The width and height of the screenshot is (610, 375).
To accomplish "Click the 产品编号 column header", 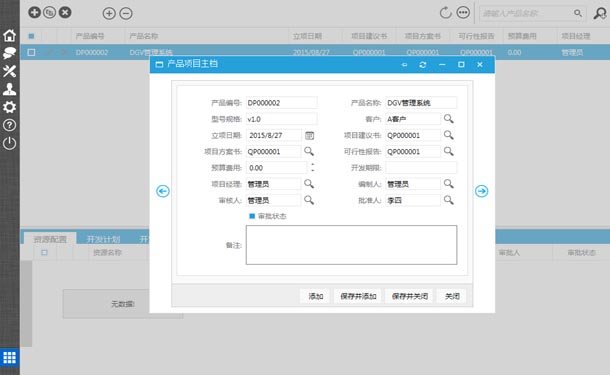I will pos(90,36).
